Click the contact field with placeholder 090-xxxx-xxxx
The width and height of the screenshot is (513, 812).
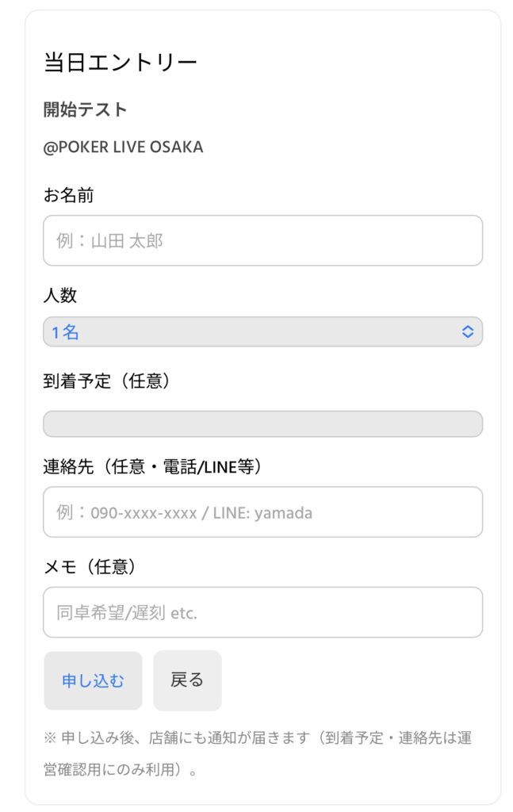point(262,512)
